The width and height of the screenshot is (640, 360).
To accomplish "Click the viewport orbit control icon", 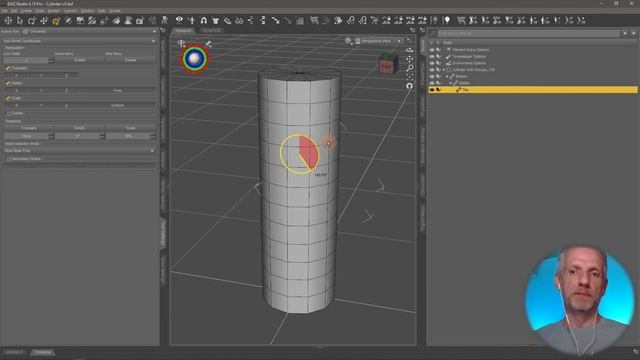I will (x=410, y=50).
